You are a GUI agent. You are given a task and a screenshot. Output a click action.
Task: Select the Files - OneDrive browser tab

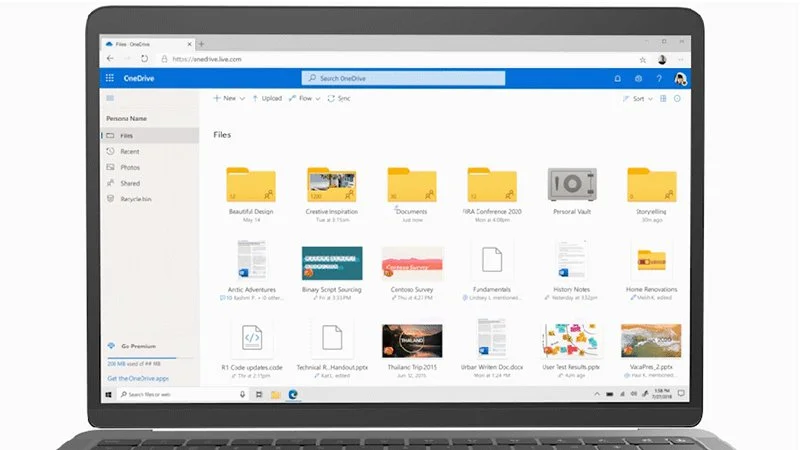coord(148,44)
